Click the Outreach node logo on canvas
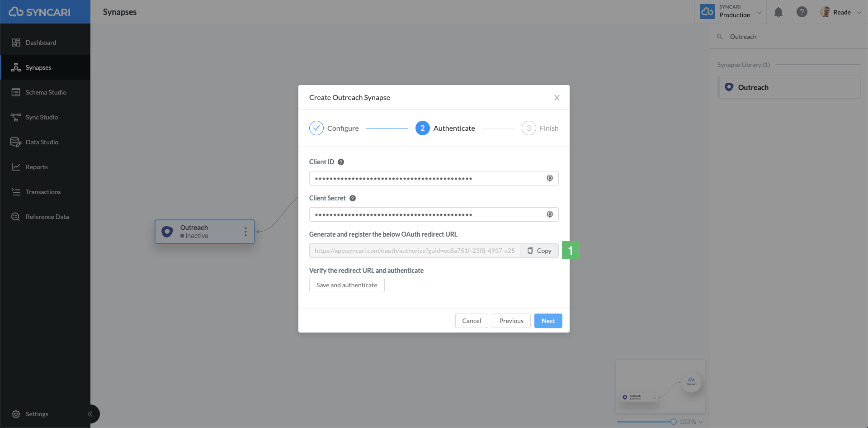868x428 pixels. pyautogui.click(x=167, y=232)
